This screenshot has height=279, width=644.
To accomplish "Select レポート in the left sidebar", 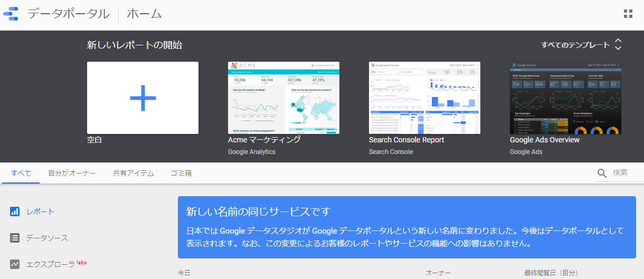I will [41, 211].
